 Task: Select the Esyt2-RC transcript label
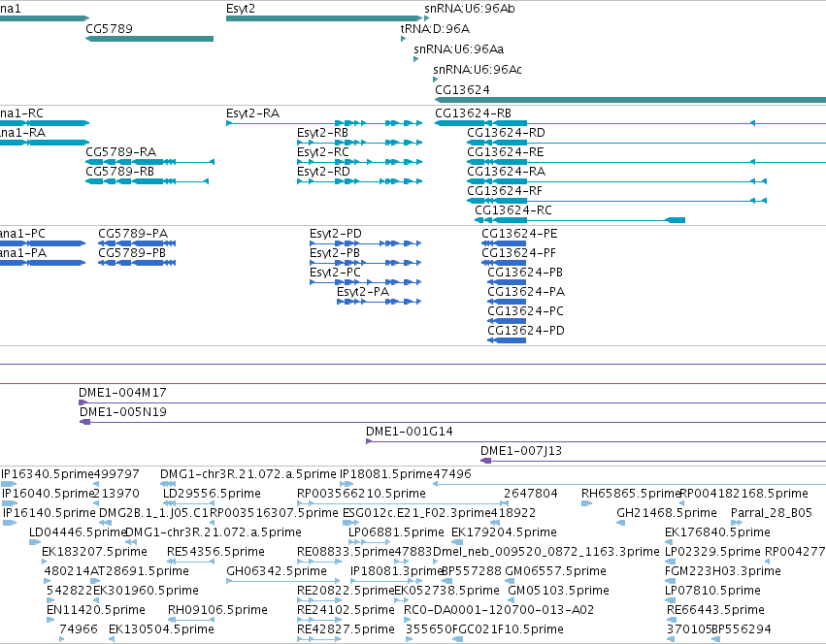coord(323,152)
